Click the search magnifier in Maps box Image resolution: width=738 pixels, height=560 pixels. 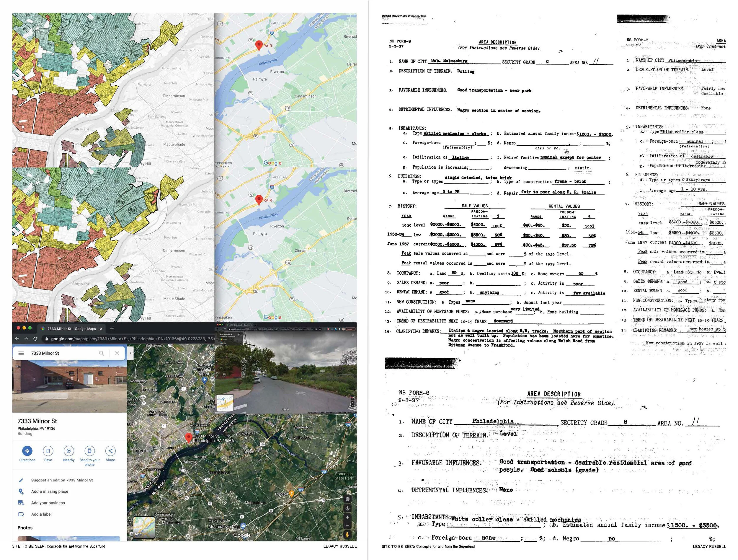[102, 353]
